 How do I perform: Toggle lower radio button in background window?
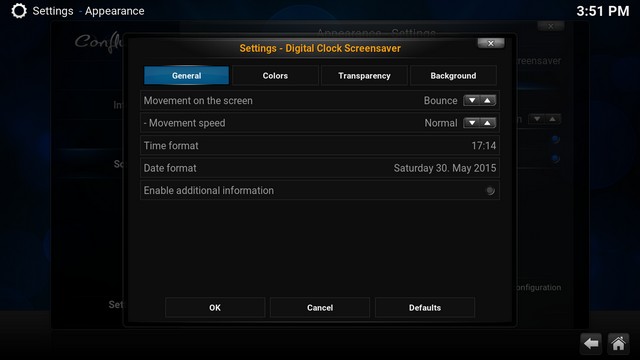(x=555, y=158)
